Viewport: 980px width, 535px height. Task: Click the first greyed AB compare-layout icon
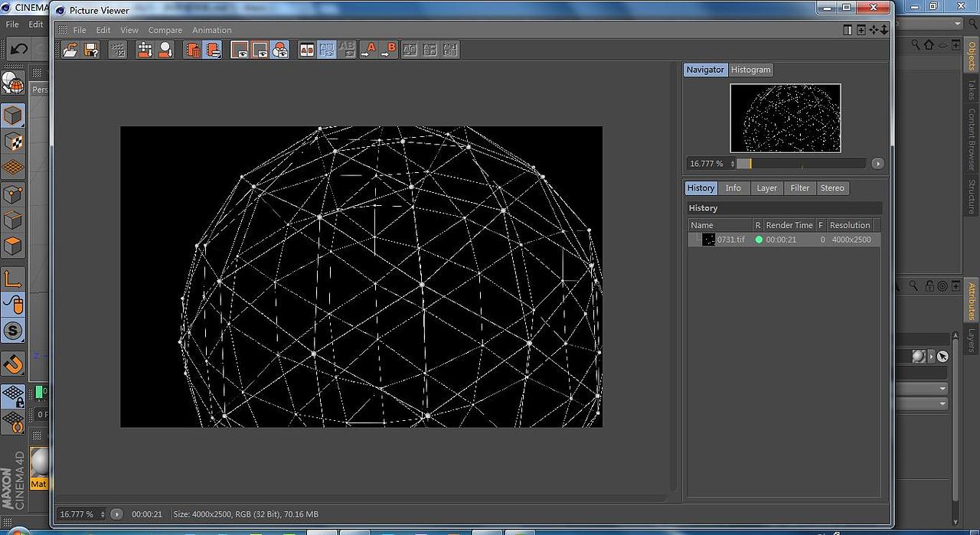[410, 50]
